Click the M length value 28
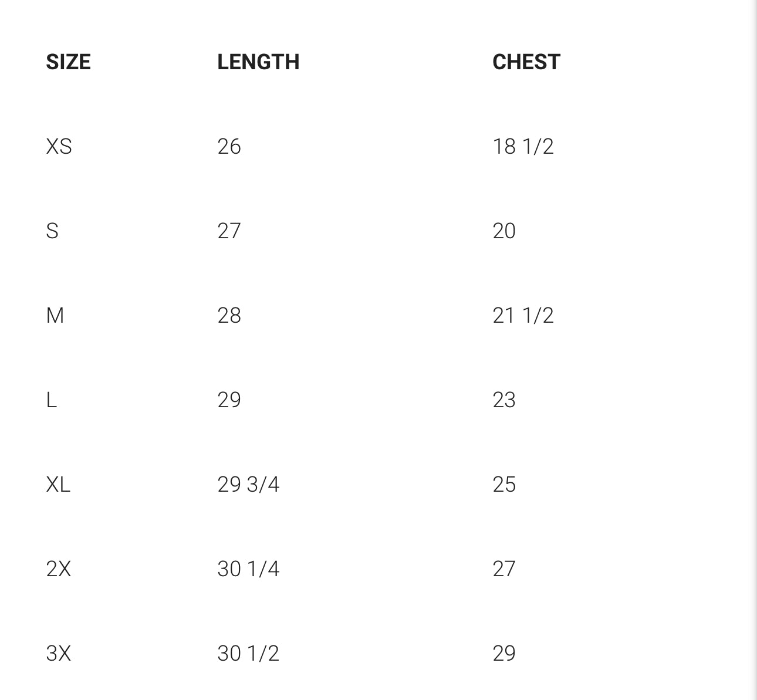 click(229, 315)
